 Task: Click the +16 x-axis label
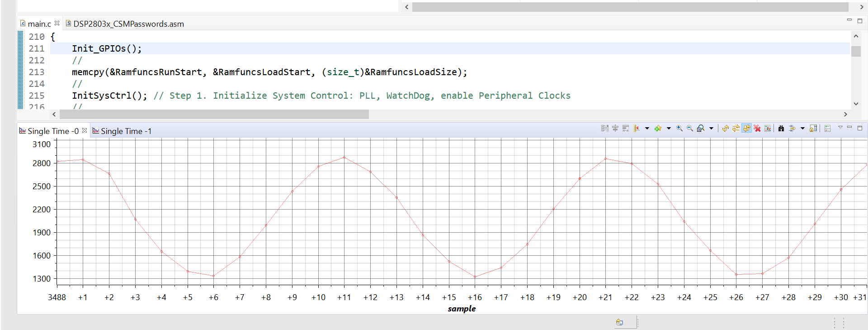tap(475, 297)
